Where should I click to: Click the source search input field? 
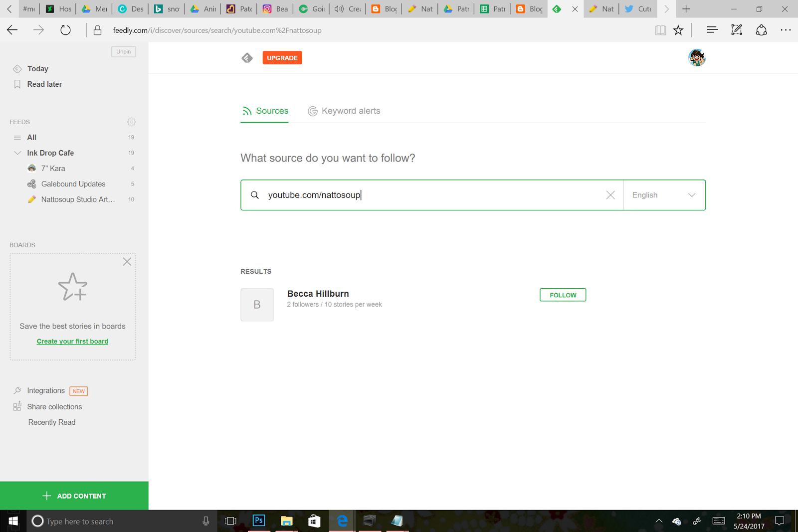coord(432,195)
